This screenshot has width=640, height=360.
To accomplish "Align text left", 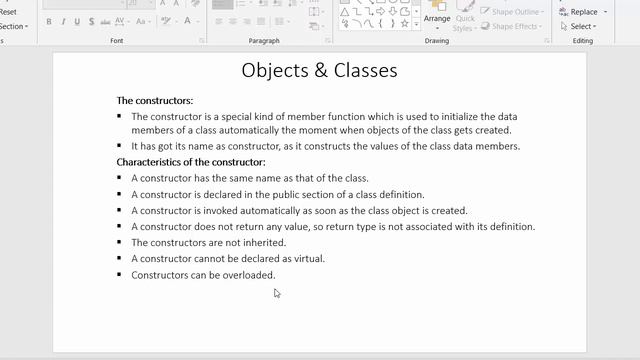I will [x=219, y=21].
